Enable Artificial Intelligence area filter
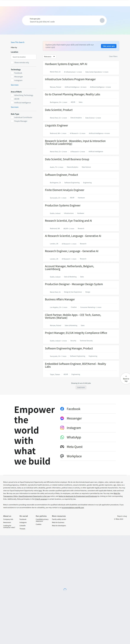The width and height of the screenshot is (130, 644). pos(12,103)
